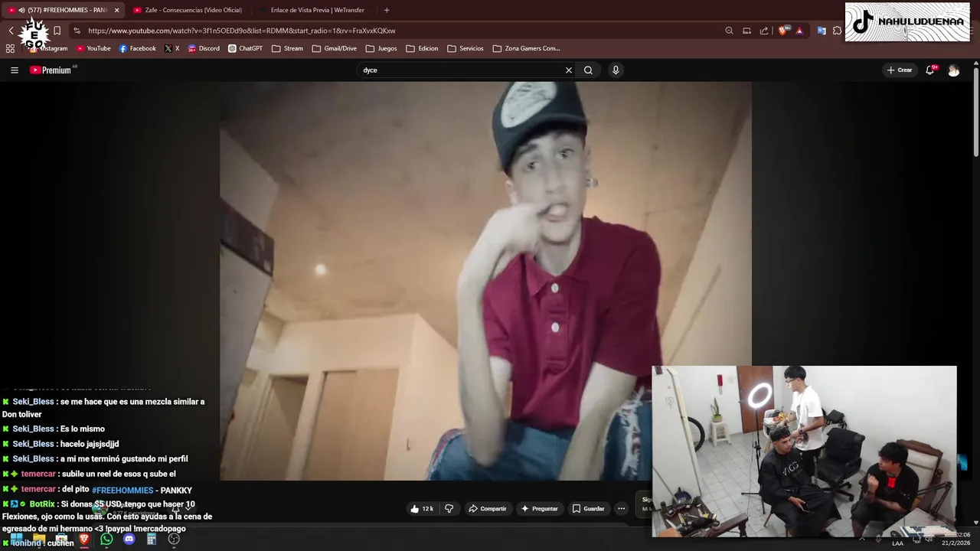Image resolution: width=980 pixels, height=551 pixels.
Task: Open the browser zoom magnifier icon
Action: pos(729,31)
